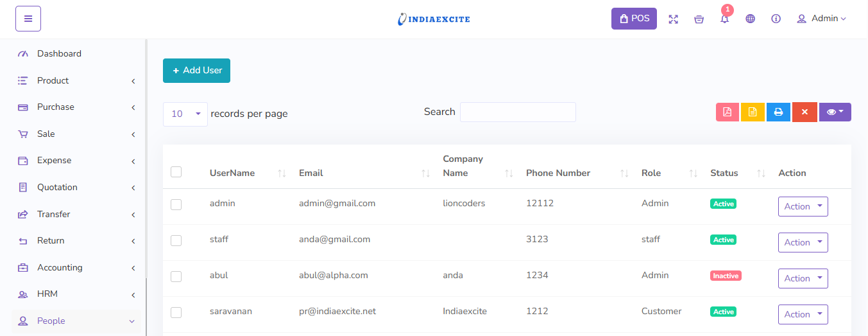This screenshot has width=868, height=336.
Task: Click the globe language icon
Action: click(x=750, y=19)
